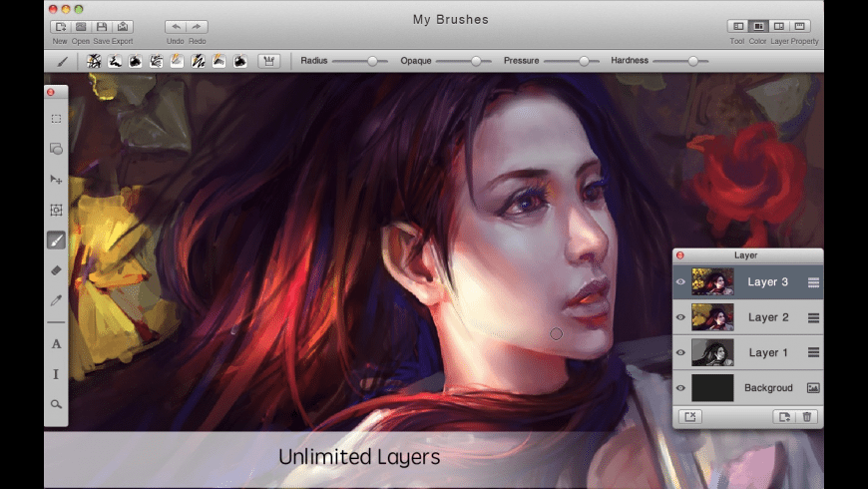
Task: Click the Export icon in toolbar
Action: coord(123,27)
